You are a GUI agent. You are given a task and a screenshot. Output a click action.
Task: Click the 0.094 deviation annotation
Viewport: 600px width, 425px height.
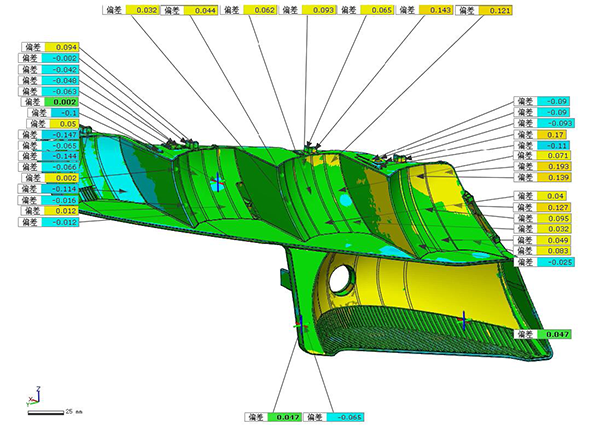(63, 47)
